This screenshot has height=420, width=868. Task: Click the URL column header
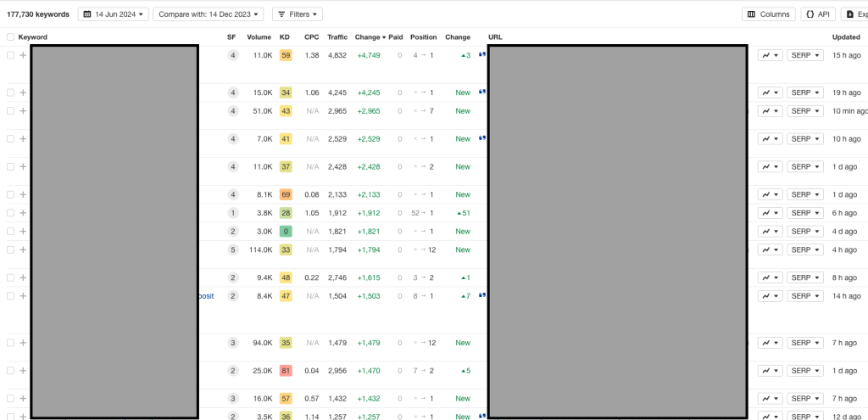pos(495,37)
